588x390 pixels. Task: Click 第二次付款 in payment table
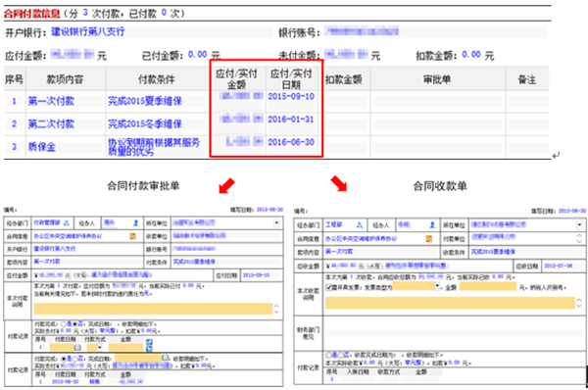[51, 124]
